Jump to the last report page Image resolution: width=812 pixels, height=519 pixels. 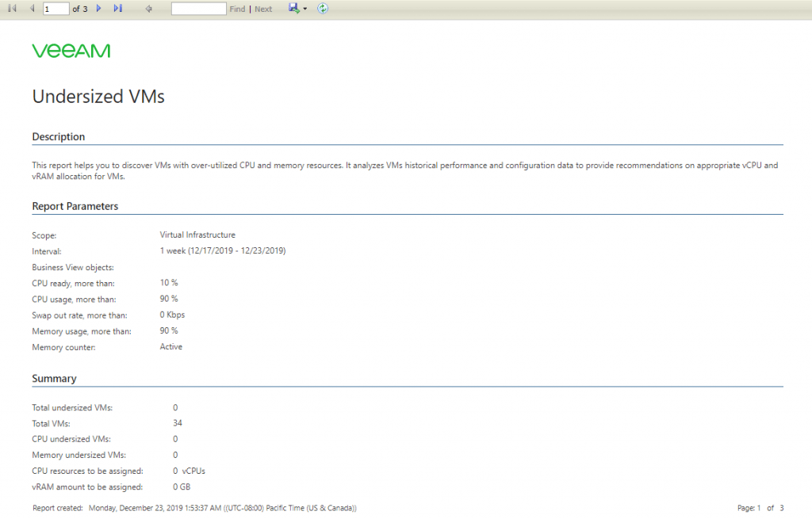(x=118, y=8)
